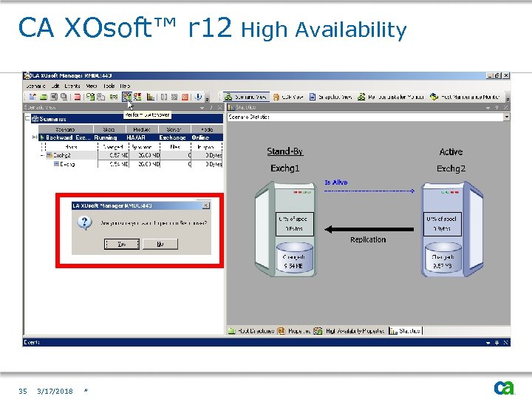532x399 pixels.
Task: Collapse the Scenarios root node
Action: click(27, 118)
